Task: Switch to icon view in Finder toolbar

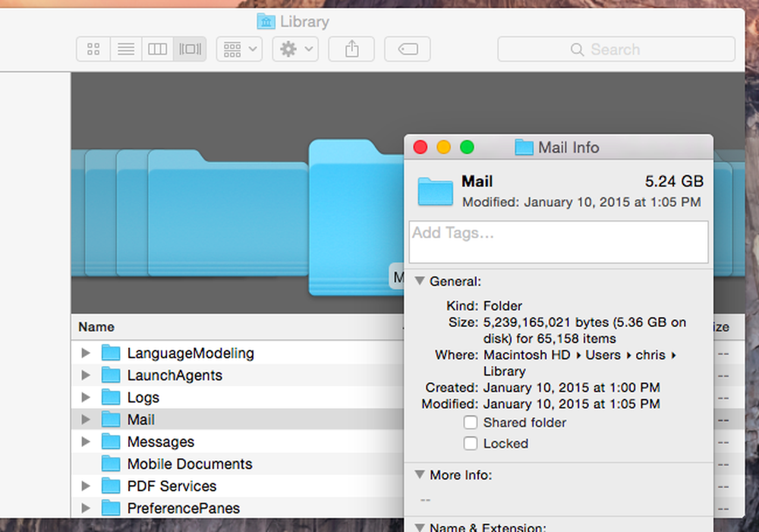Action: click(93, 49)
